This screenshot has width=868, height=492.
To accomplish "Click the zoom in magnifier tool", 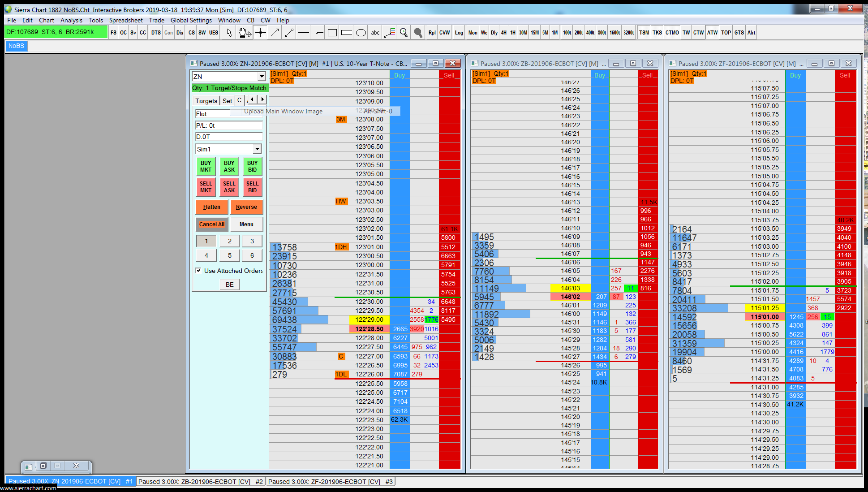I will 404,33.
